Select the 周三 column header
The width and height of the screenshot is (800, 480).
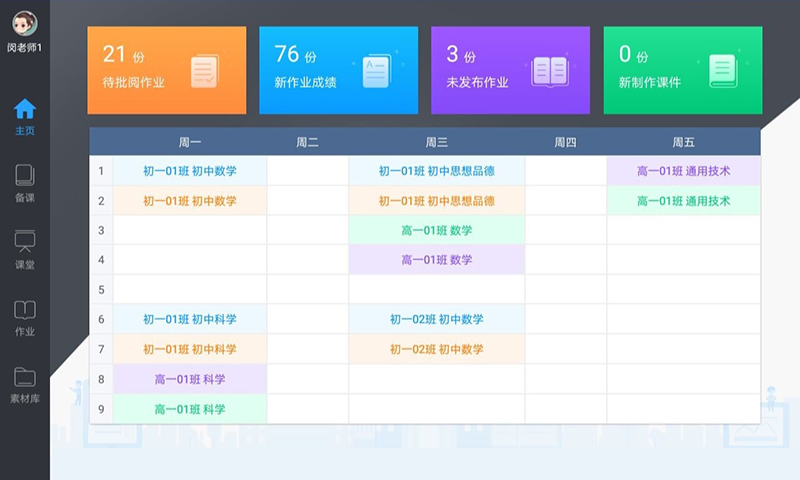point(436,142)
